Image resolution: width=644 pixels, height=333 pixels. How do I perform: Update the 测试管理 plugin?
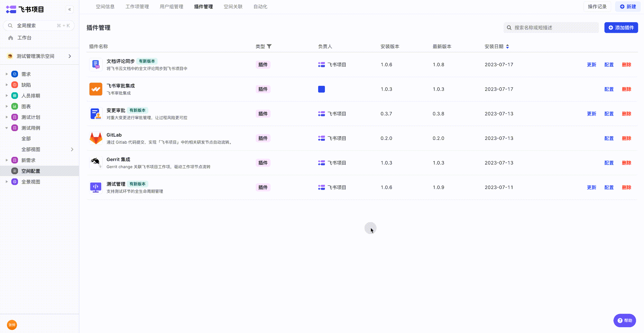tap(592, 187)
